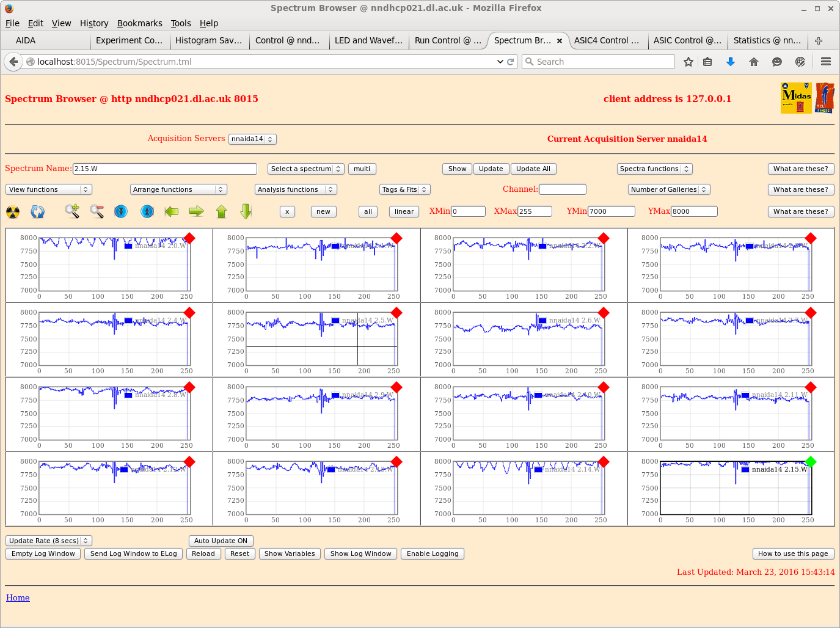Screen dimensions: 840x628
Task: Open the URL history dropdown arrow
Action: pos(500,62)
